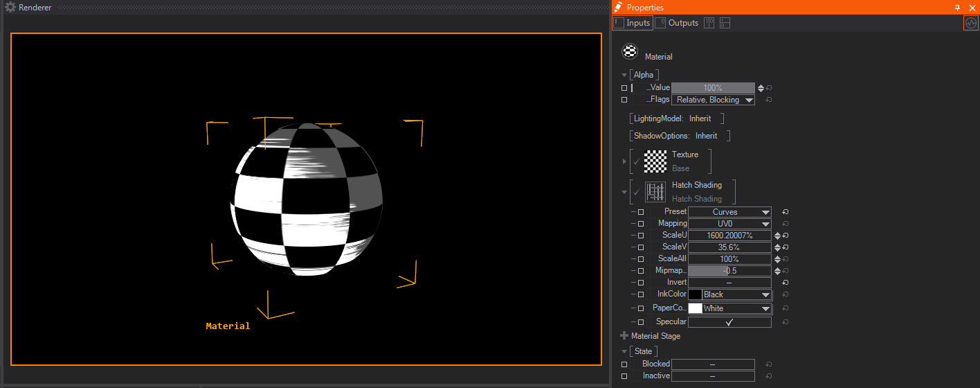Click the Hatch Shading stage icon
Viewport: 980px width, 388px height.
655,192
